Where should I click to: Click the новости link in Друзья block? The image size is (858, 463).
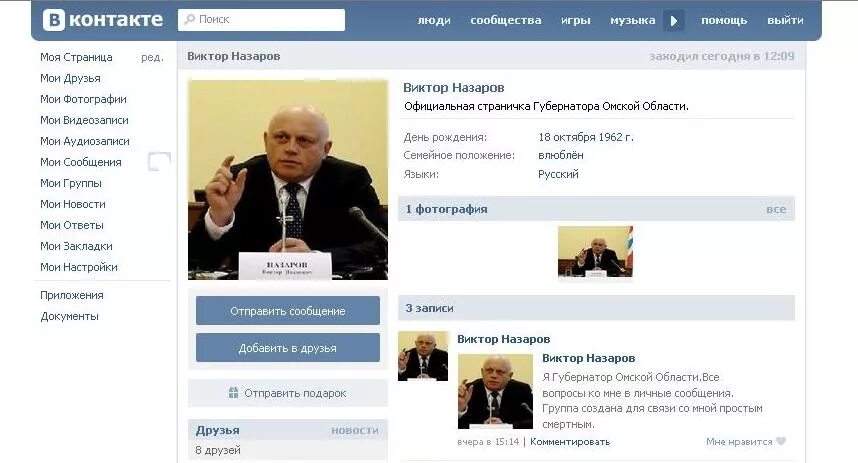point(355,431)
